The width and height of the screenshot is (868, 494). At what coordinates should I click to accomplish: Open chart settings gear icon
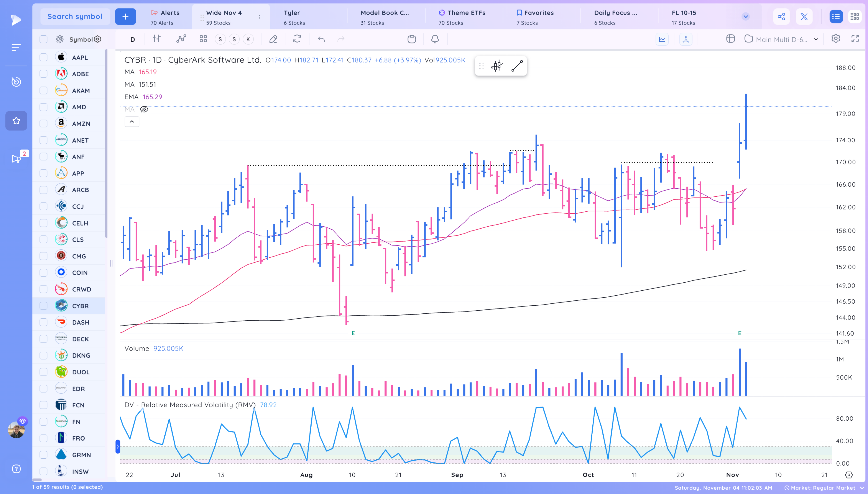pyautogui.click(x=836, y=39)
